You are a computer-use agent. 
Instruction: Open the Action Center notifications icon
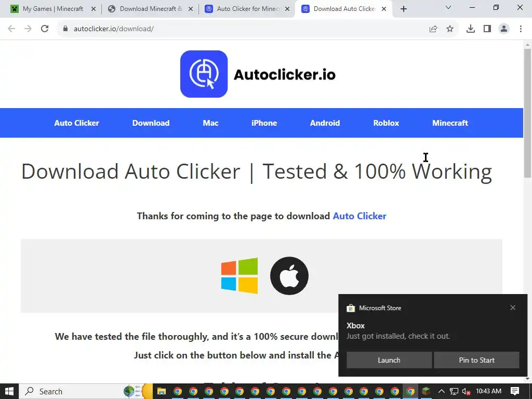tap(515, 391)
